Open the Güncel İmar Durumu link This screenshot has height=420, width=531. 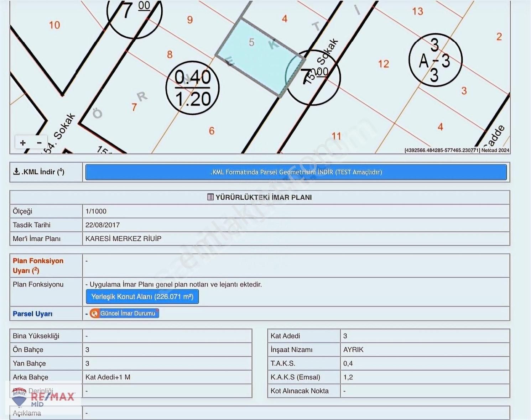[x=127, y=313]
